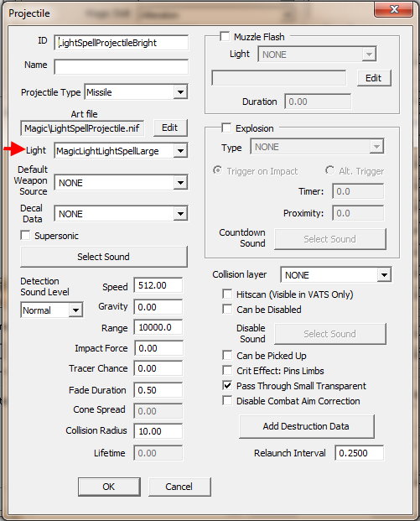The image size is (420, 521).
Task: Click the Speed value field
Action: pyautogui.click(x=158, y=285)
